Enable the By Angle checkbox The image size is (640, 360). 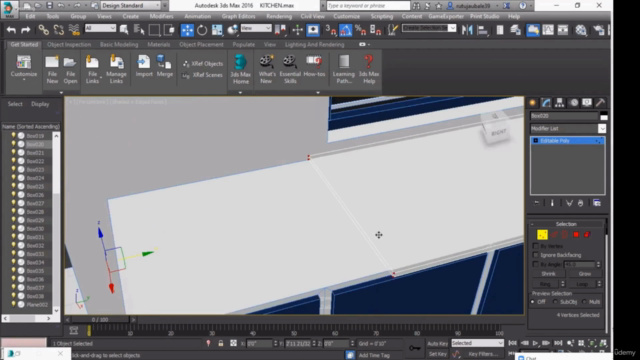pyautogui.click(x=536, y=264)
